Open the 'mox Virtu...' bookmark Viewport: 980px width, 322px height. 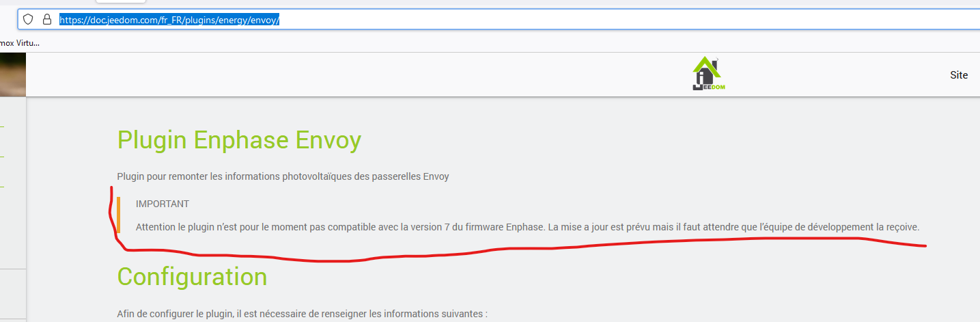(x=20, y=42)
